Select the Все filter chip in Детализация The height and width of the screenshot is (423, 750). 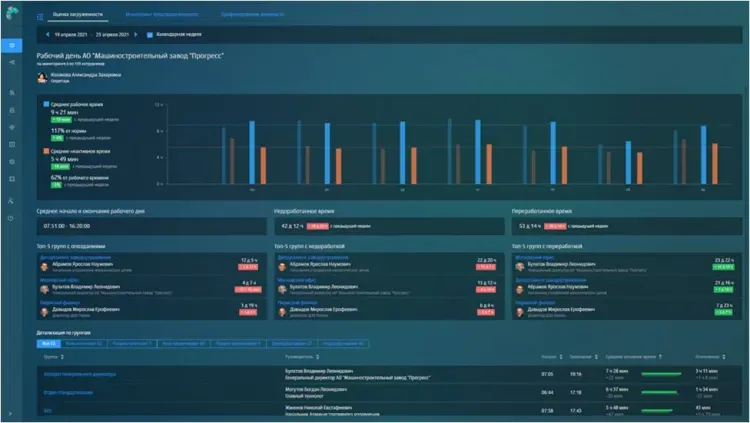coord(48,343)
